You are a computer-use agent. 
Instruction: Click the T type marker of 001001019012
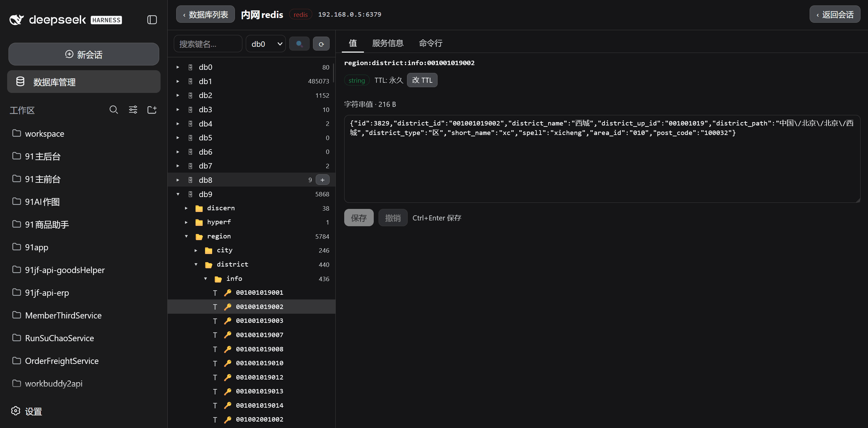coord(215,377)
